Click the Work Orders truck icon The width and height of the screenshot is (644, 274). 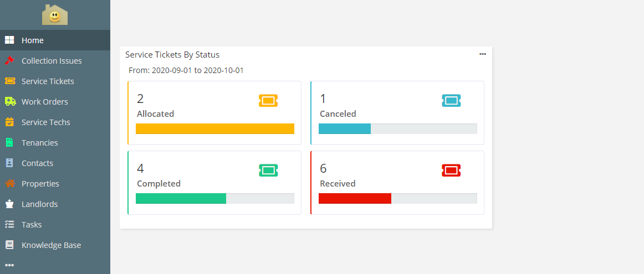tap(9, 102)
